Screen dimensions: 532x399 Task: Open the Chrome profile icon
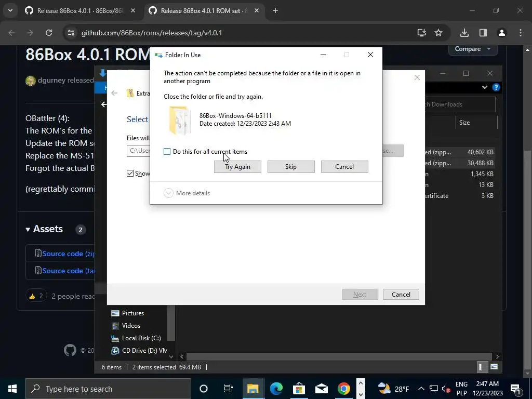point(502,33)
